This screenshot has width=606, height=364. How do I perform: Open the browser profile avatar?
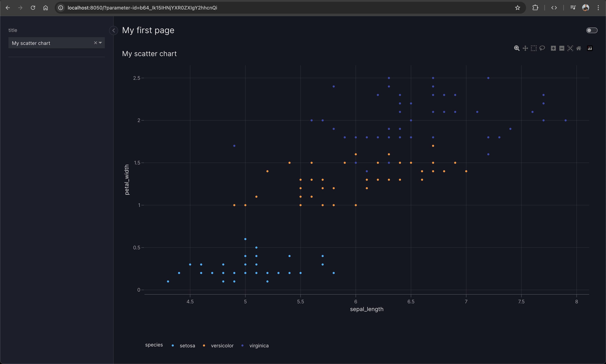[x=586, y=8]
